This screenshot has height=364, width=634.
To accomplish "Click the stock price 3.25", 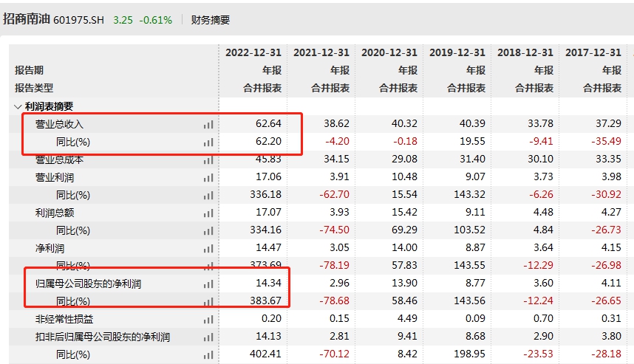I will click(x=123, y=20).
